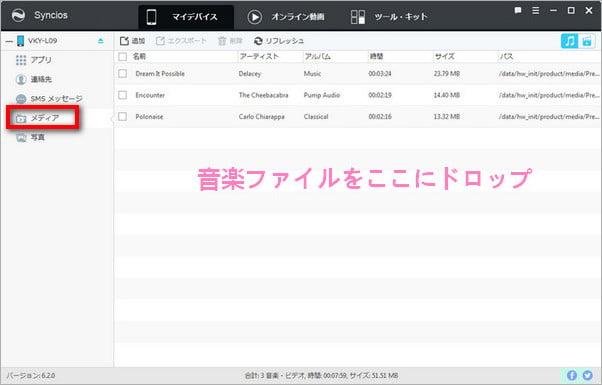Click the バージョン 6.2.0 label

click(x=31, y=375)
